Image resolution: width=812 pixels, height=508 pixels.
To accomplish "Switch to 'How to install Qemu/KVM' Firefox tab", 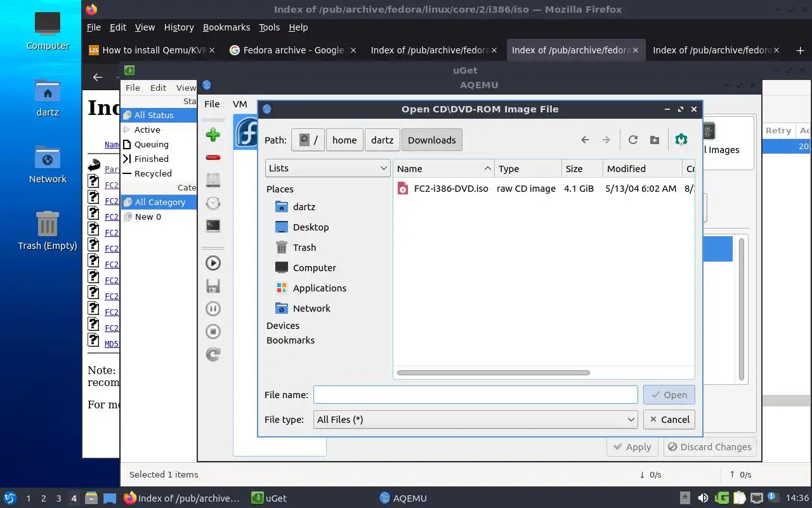I will point(152,50).
